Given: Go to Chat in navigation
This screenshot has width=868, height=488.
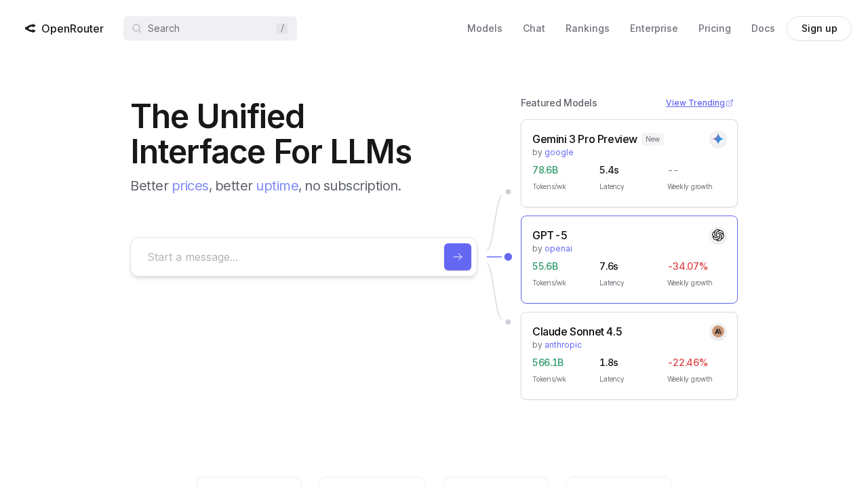Looking at the screenshot, I should [534, 28].
